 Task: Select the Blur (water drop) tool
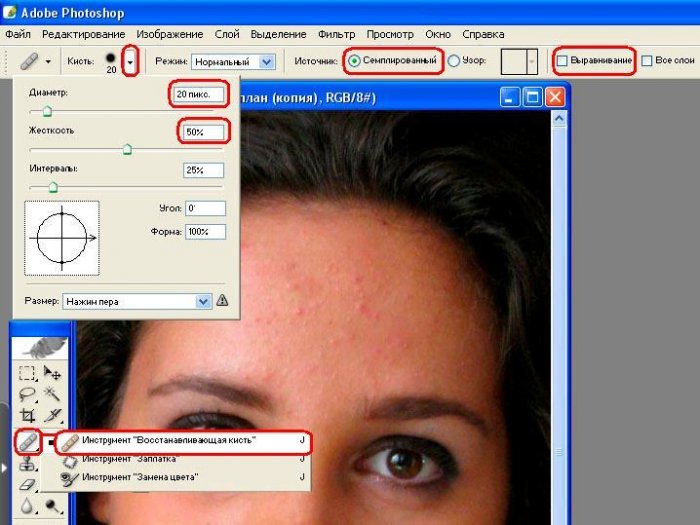28,507
